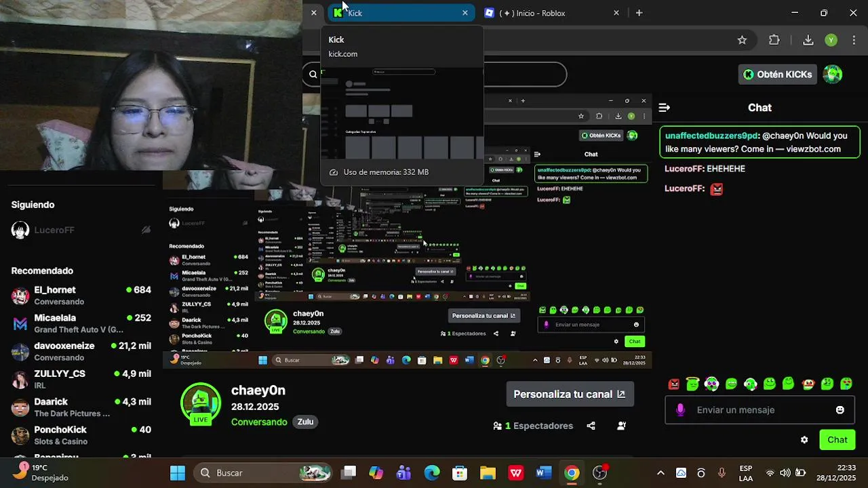The image size is (868, 488).
Task: Insert the red angry emote from emote bar
Action: (674, 384)
